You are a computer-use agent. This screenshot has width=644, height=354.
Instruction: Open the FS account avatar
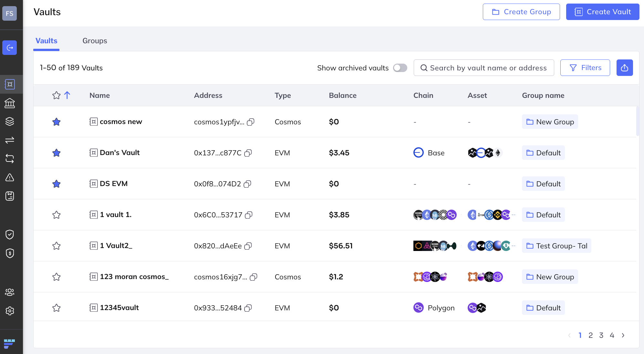(x=9, y=14)
